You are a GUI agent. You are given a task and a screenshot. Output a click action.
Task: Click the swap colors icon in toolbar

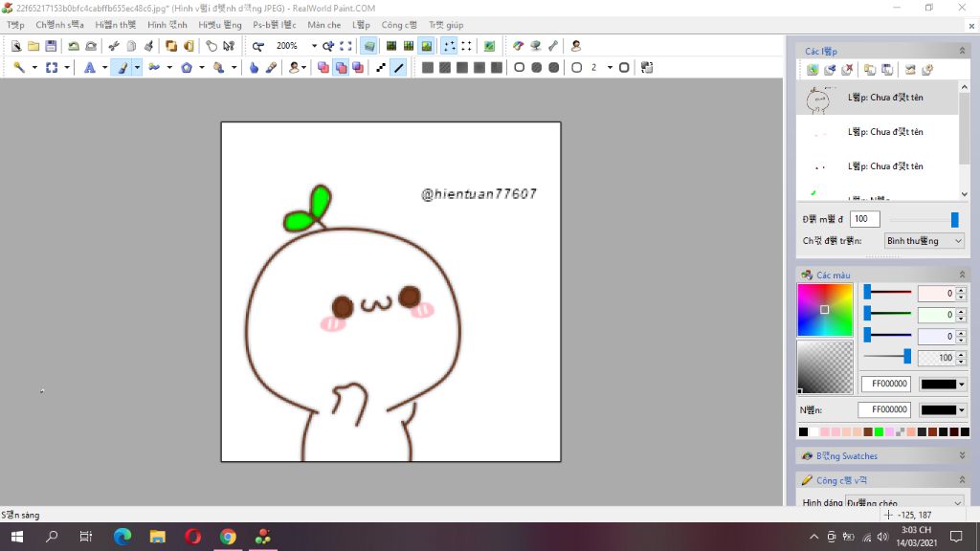tap(647, 68)
